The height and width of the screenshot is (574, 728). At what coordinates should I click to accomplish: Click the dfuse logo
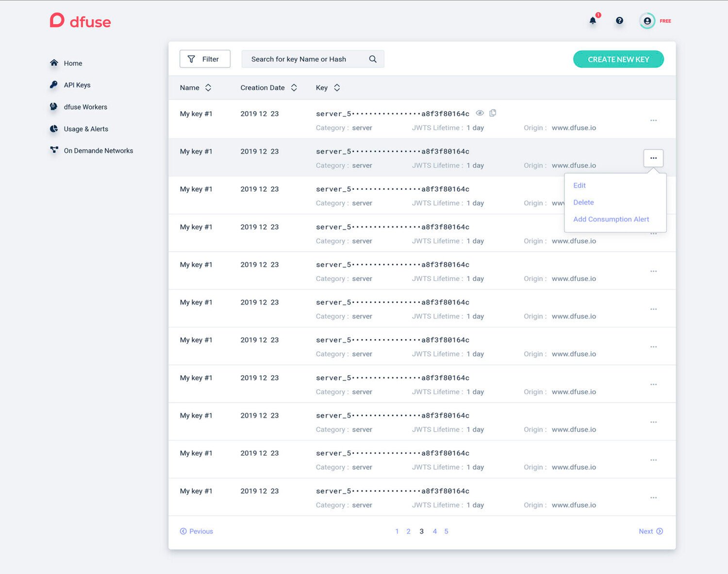pyautogui.click(x=80, y=21)
